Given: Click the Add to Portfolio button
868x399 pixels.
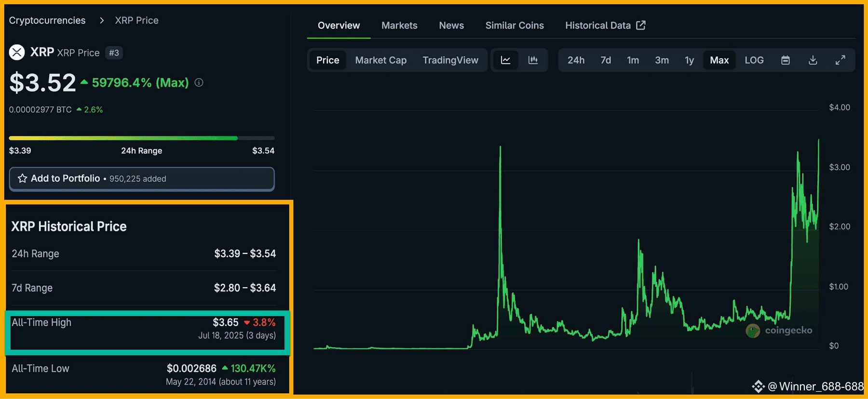Looking at the screenshot, I should (x=142, y=179).
